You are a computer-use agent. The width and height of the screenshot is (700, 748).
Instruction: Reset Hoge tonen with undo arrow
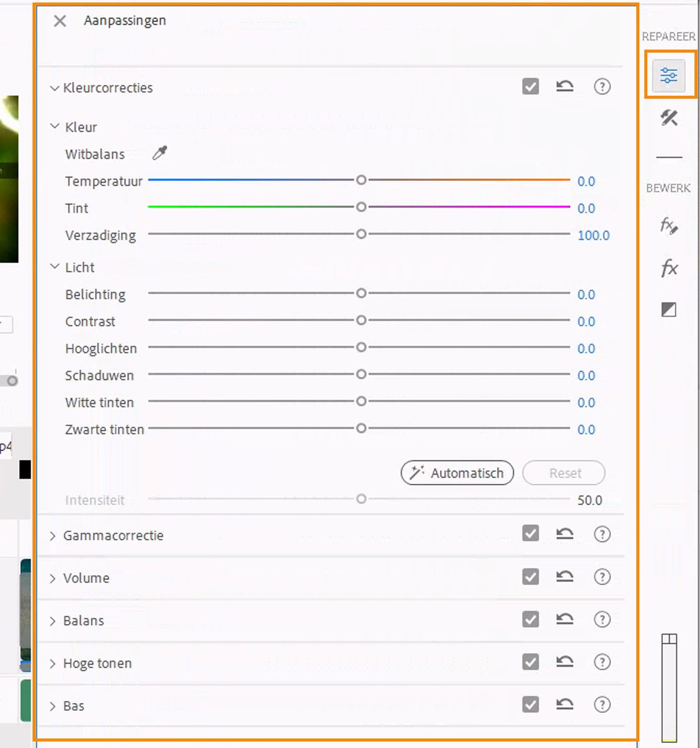pos(565,662)
